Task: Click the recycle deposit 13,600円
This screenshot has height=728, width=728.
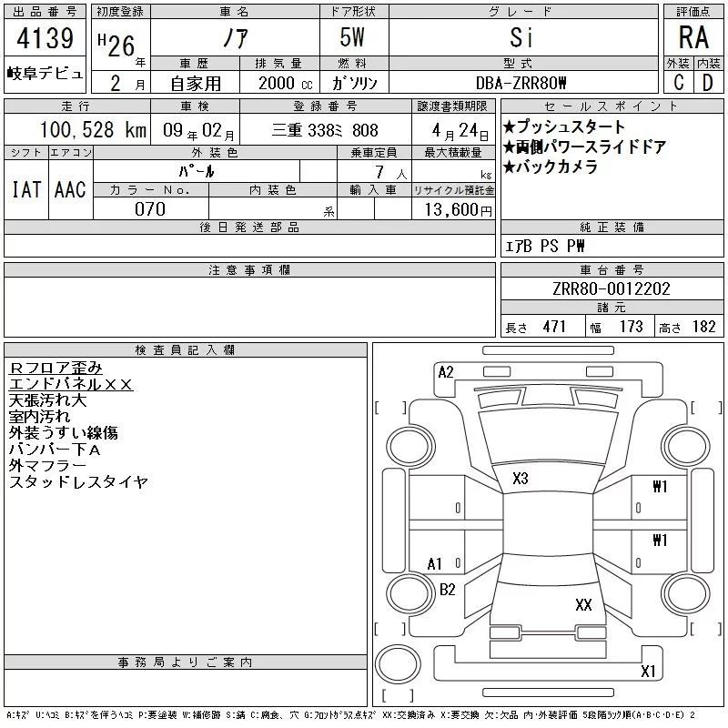Action: point(459,209)
